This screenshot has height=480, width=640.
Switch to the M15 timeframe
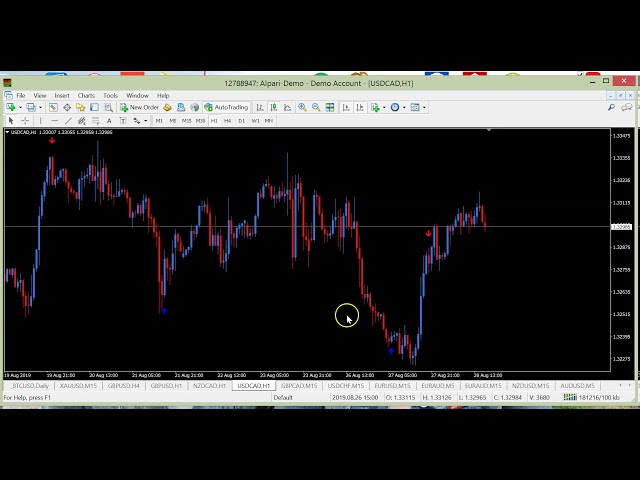click(187, 120)
